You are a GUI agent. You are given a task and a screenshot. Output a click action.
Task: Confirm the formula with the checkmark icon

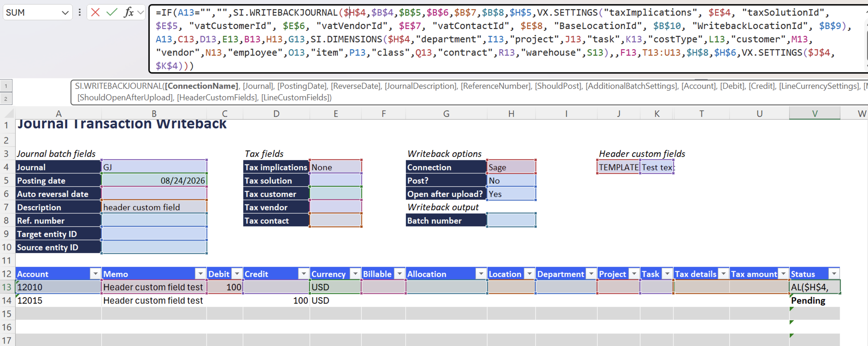pyautogui.click(x=111, y=12)
